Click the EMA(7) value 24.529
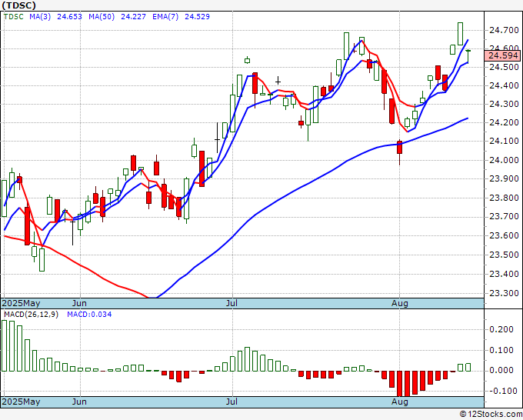 [x=197, y=16]
